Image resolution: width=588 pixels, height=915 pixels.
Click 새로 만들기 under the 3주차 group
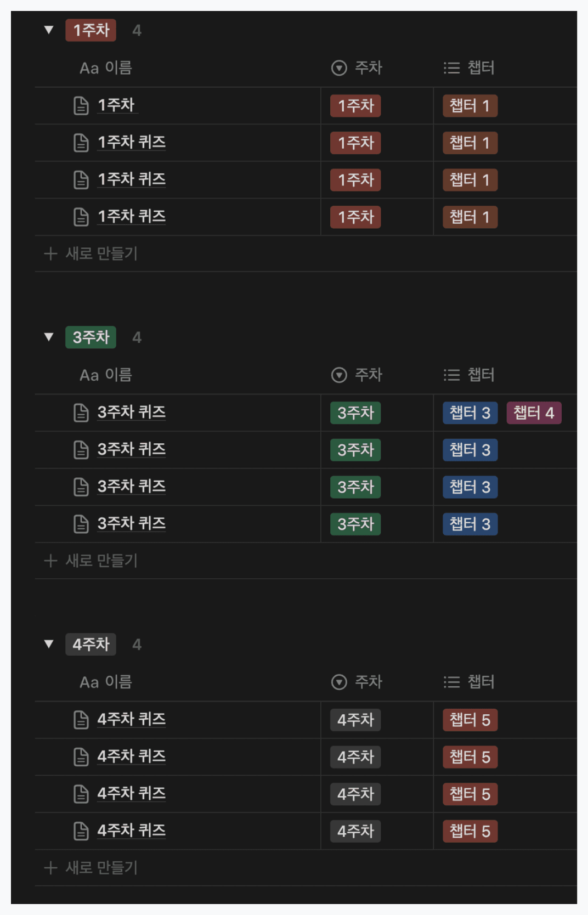pos(101,561)
